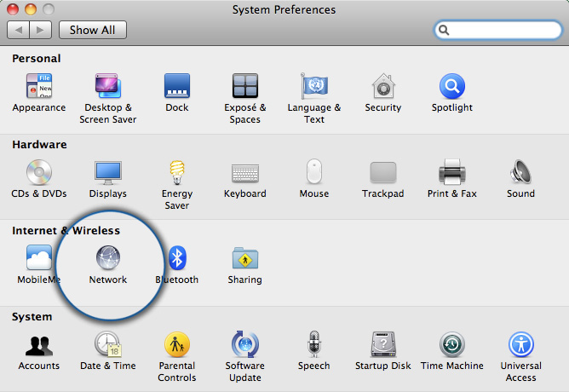This screenshot has width=569, height=392.
Task: Click the Show All button
Action: pyautogui.click(x=93, y=30)
